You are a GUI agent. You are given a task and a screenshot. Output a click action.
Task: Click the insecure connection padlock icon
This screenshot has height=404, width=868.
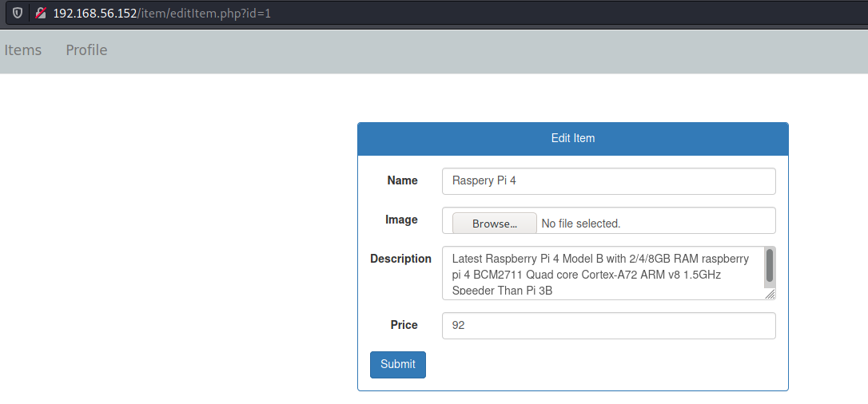[40, 14]
